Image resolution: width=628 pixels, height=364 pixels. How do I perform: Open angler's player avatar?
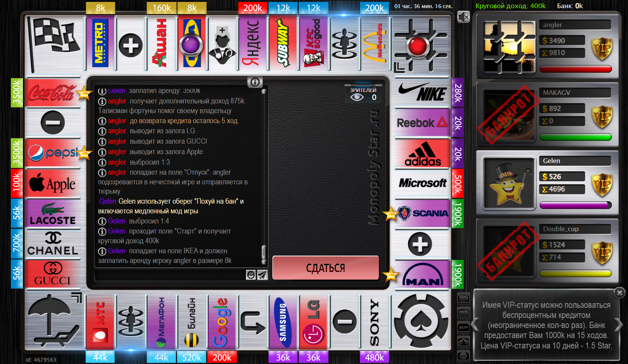pyautogui.click(x=509, y=47)
